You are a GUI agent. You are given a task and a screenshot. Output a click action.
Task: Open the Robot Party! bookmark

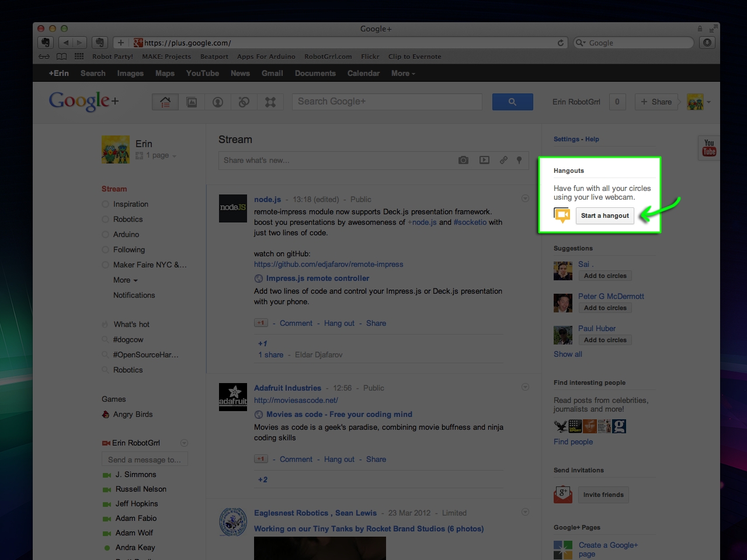coord(113,57)
